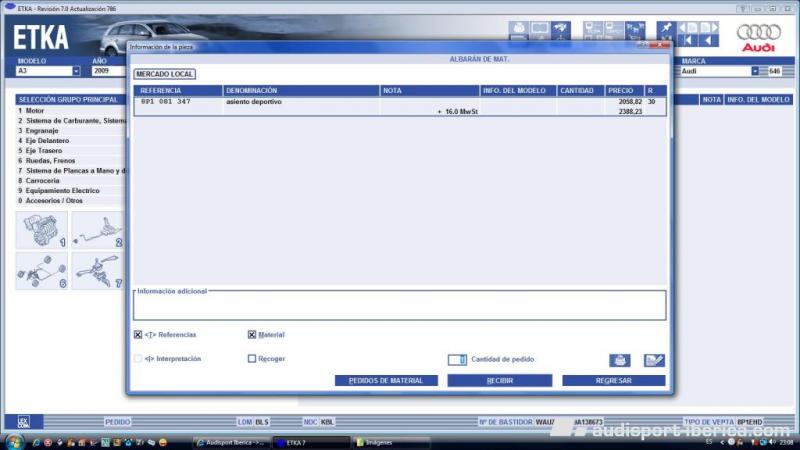This screenshot has height=450, width=800.
Task: Click the edit note icon beside print icon
Action: [x=654, y=360]
